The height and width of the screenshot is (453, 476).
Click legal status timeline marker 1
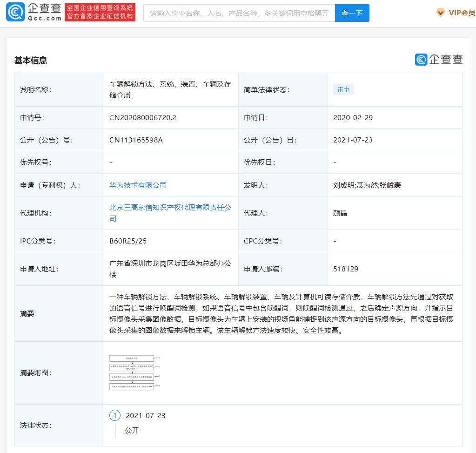coord(115,415)
